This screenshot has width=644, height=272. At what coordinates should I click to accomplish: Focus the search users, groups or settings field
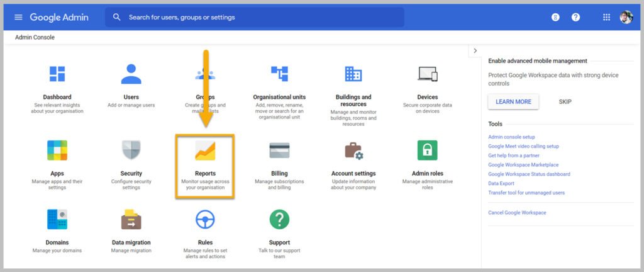(255, 17)
